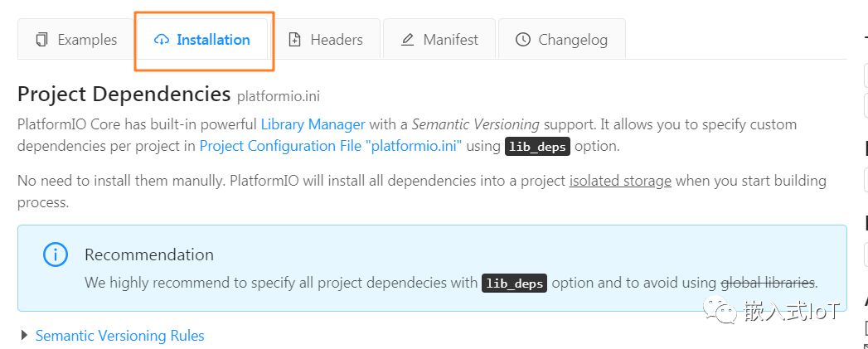Open Semantic Versioning Rules link
This screenshot has width=868, height=349.
tap(119, 336)
